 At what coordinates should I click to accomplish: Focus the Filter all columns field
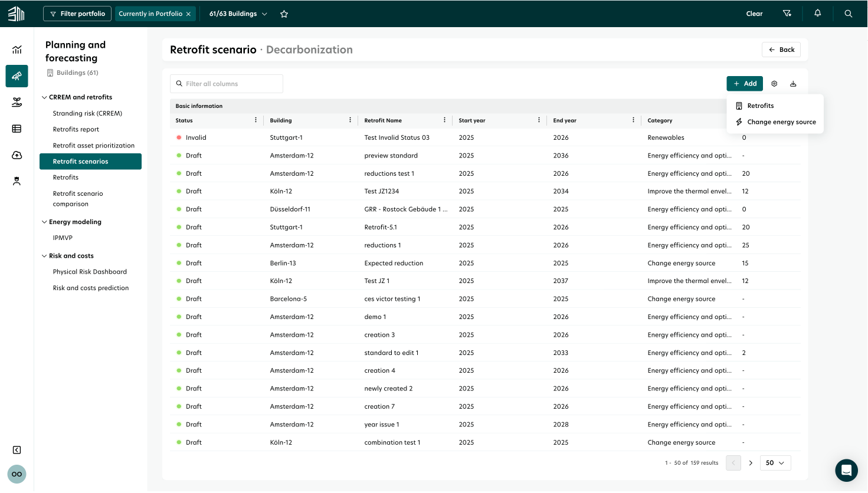coord(227,84)
